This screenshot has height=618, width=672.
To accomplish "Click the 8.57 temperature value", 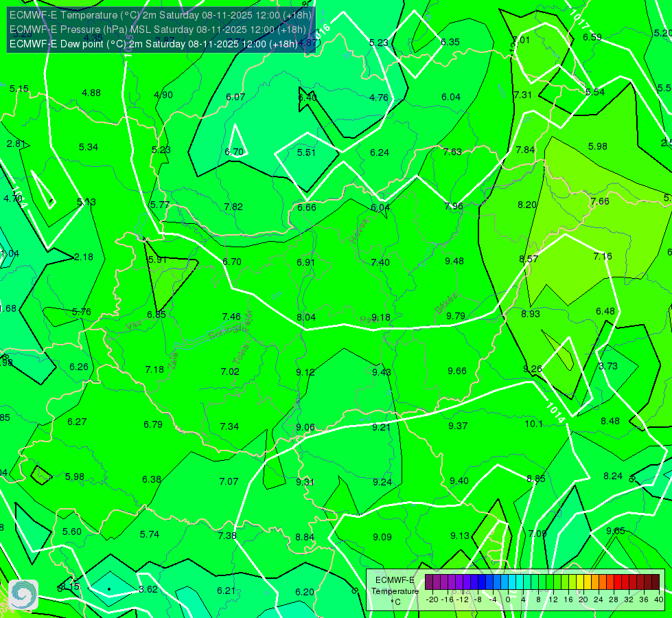I will tap(529, 259).
